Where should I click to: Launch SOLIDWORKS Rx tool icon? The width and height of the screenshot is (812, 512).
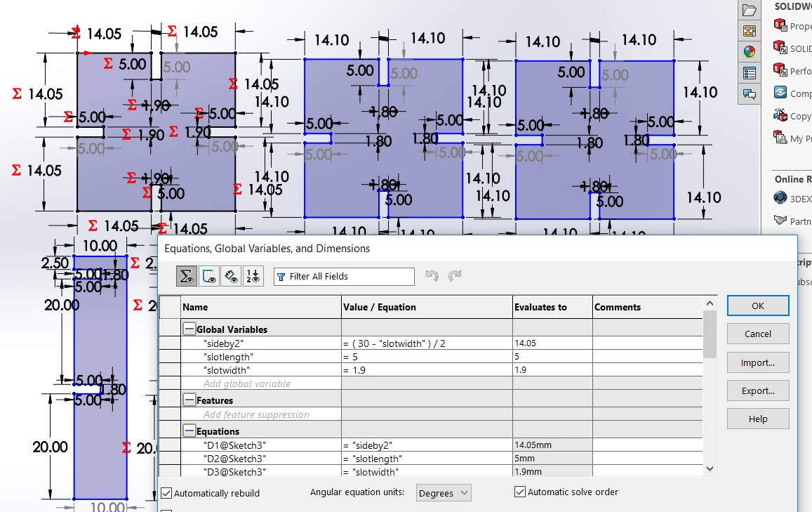(x=780, y=48)
